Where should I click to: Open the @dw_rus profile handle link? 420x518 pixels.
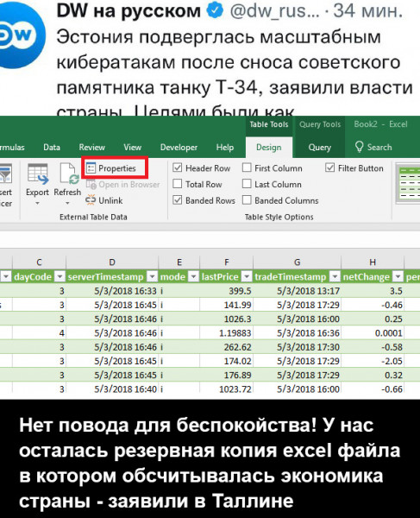click(274, 11)
